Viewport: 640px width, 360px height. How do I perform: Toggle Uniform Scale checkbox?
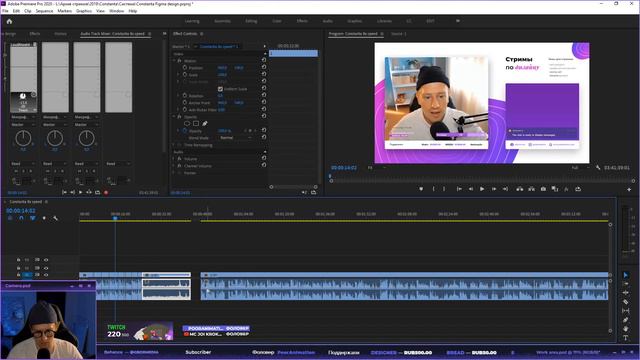pyautogui.click(x=220, y=89)
